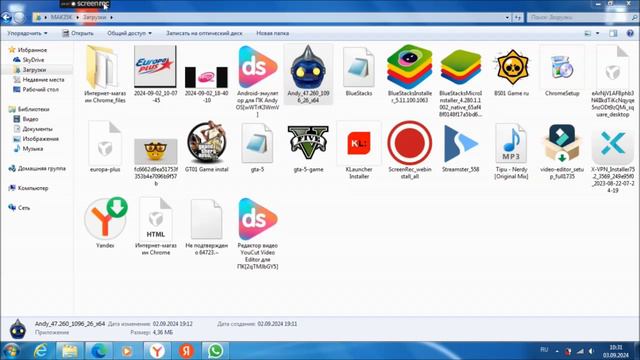Select the X-VPN_Installer icon

tap(613, 143)
